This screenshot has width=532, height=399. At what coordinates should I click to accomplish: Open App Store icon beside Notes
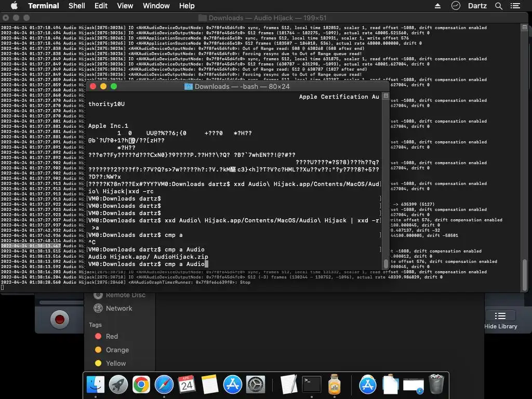[x=232, y=385]
